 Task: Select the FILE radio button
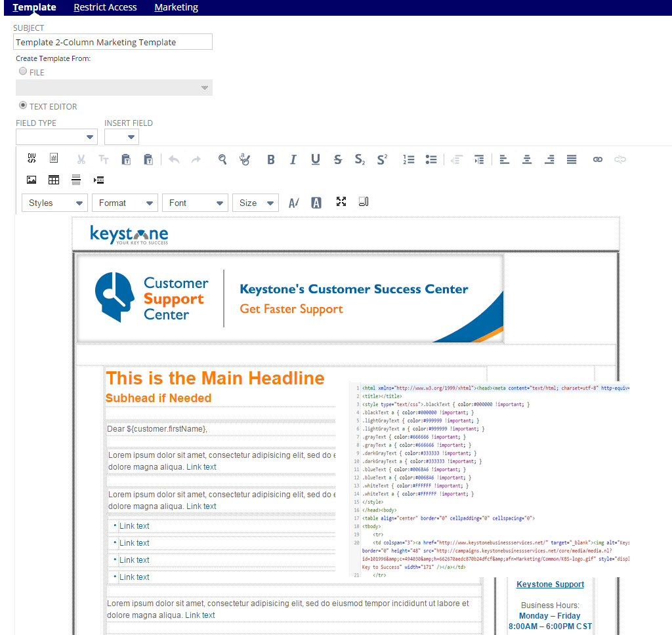coord(23,71)
